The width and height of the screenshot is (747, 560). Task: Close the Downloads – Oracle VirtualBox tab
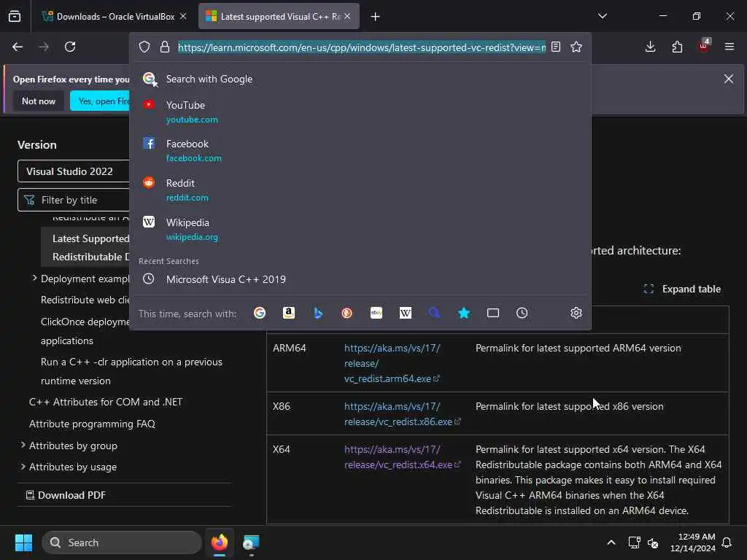[183, 16]
